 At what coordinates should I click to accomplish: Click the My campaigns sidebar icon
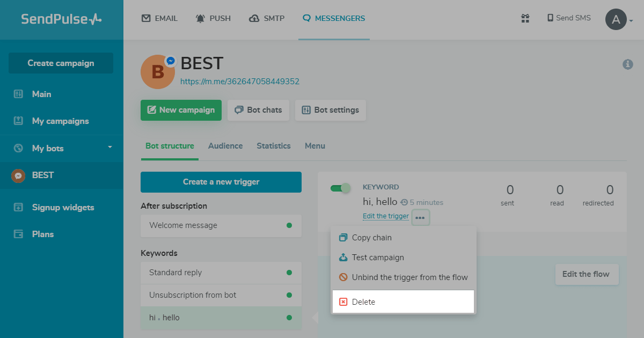[x=18, y=121]
